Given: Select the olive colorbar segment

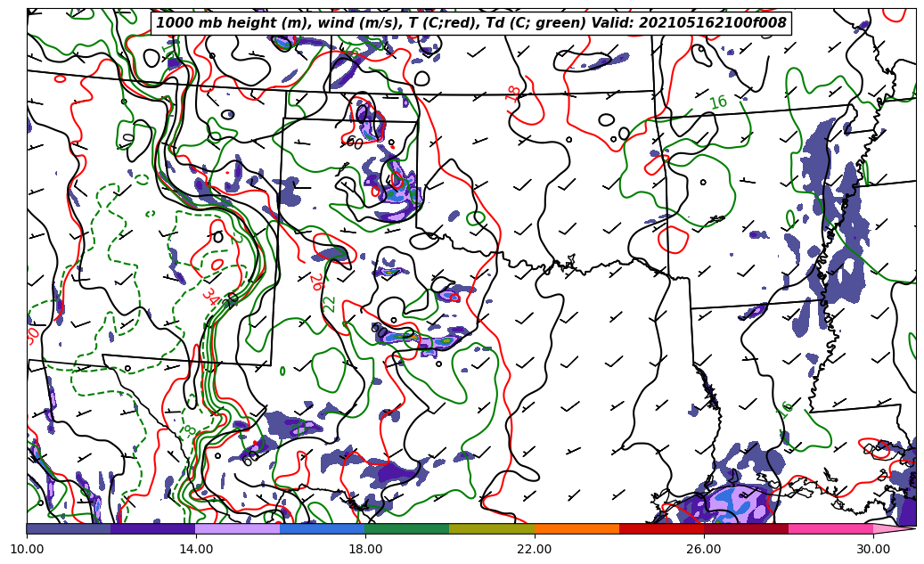Looking at the screenshot, I should click(492, 528).
